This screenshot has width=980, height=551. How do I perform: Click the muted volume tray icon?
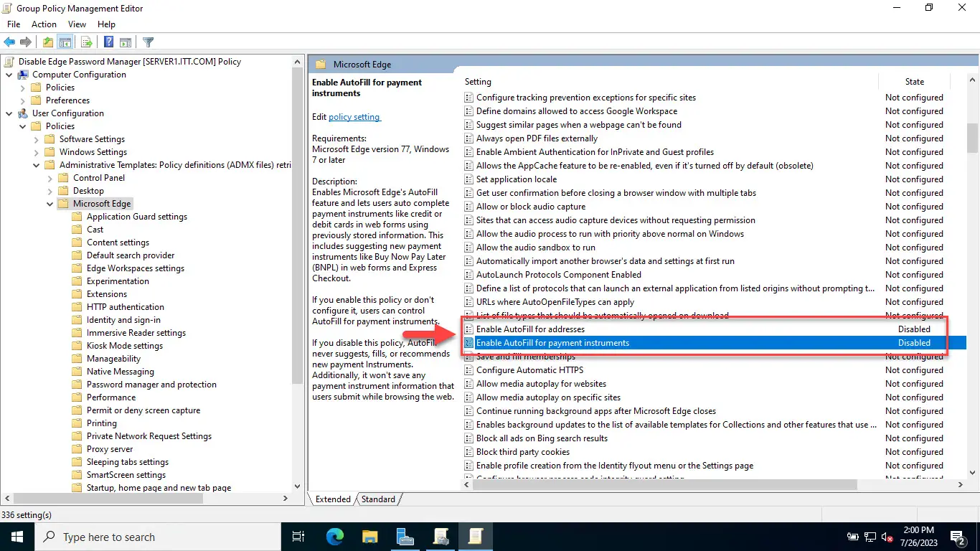887,537
